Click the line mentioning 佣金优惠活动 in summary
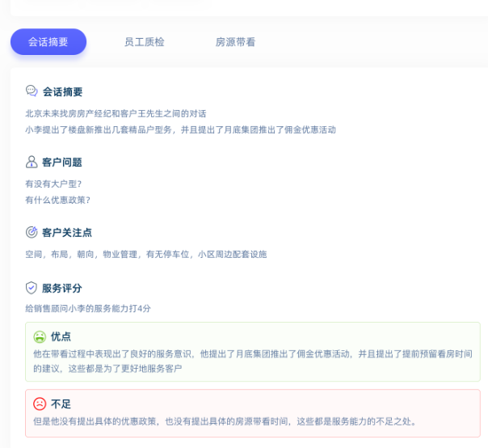This screenshot has width=488, height=448. [179, 129]
